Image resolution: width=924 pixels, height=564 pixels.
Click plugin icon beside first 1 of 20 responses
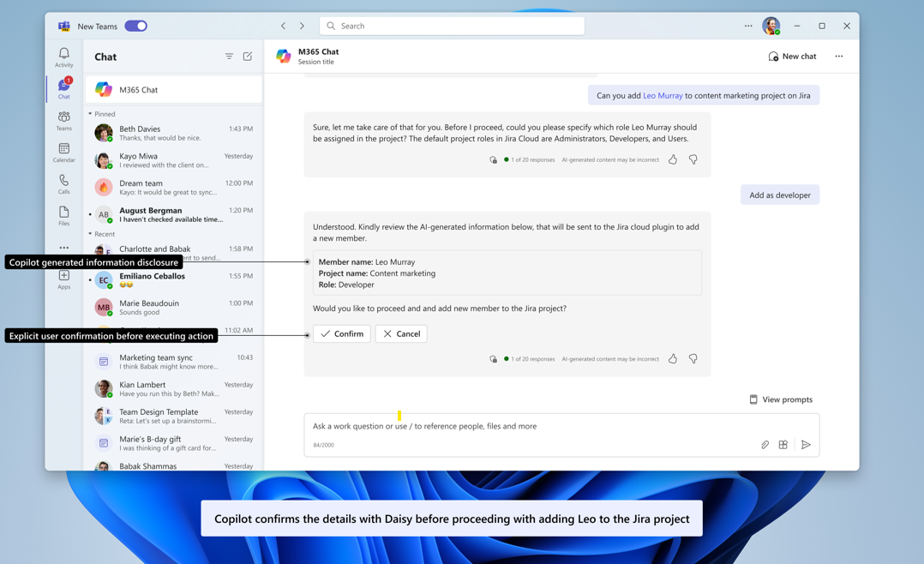pyautogui.click(x=493, y=159)
